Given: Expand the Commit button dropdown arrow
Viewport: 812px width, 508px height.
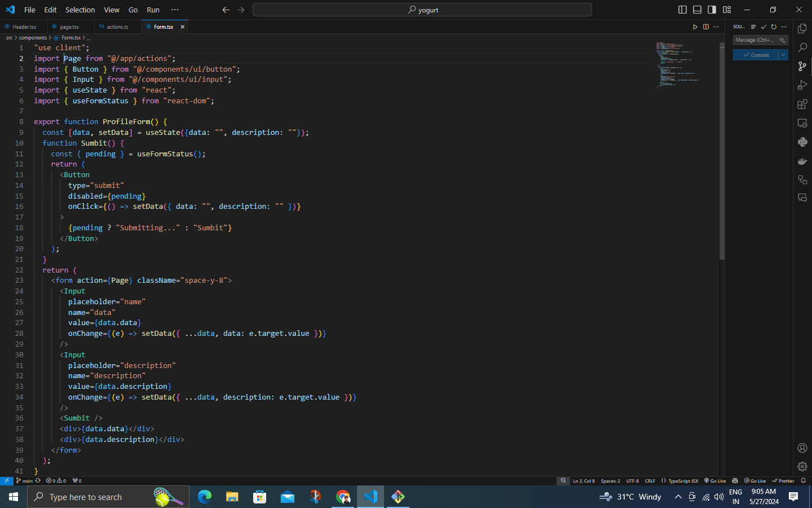Looking at the screenshot, I should click(783, 55).
